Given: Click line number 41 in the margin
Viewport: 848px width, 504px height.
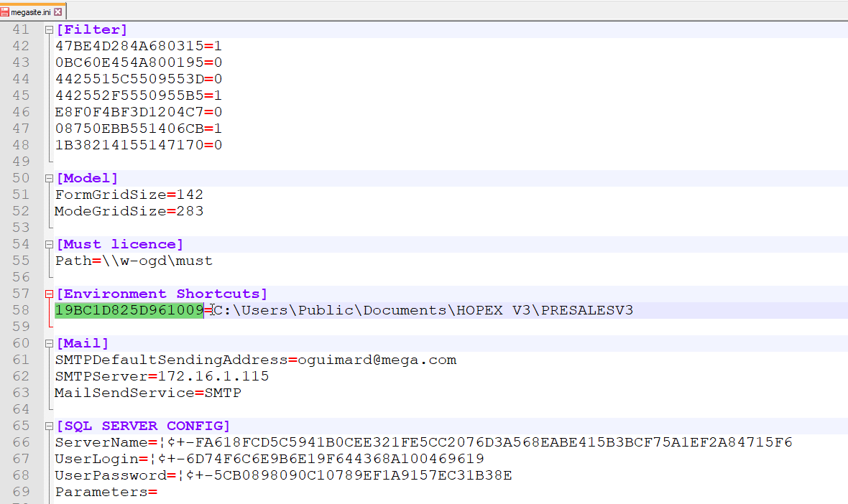Looking at the screenshot, I should coord(21,29).
